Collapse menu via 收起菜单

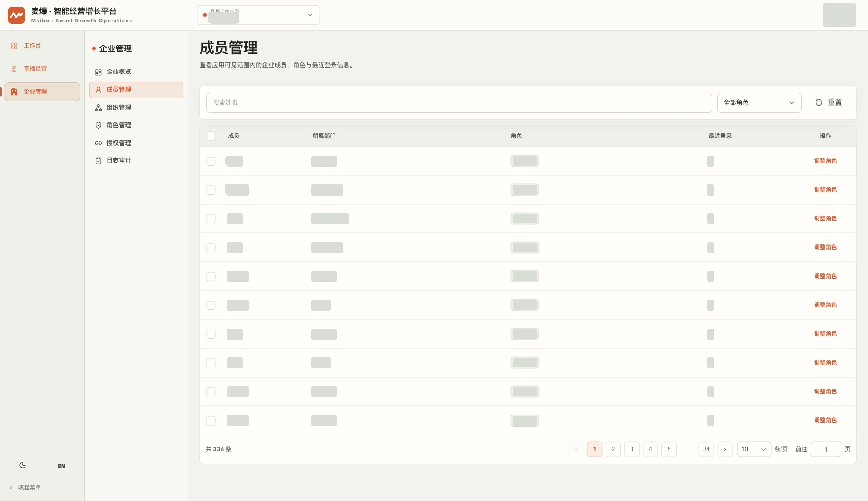tap(25, 488)
